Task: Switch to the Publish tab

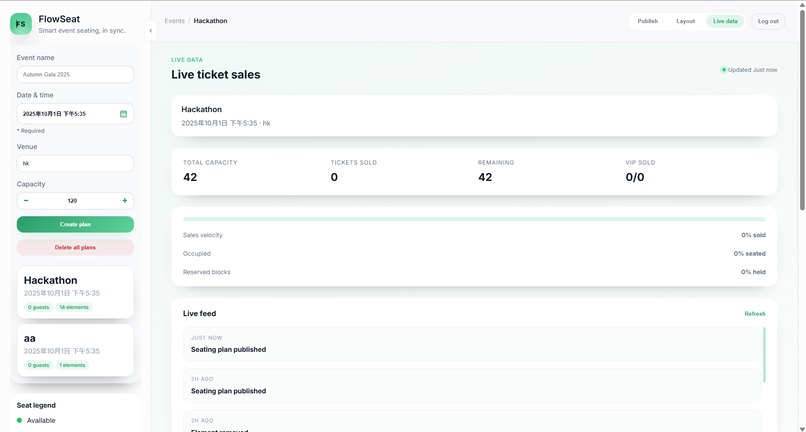Action: [648, 21]
